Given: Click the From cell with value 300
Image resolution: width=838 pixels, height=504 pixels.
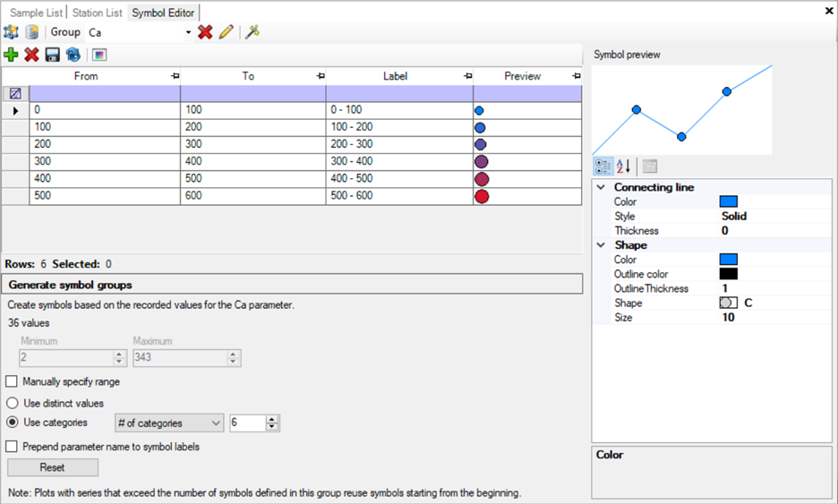Looking at the screenshot, I should [105, 161].
